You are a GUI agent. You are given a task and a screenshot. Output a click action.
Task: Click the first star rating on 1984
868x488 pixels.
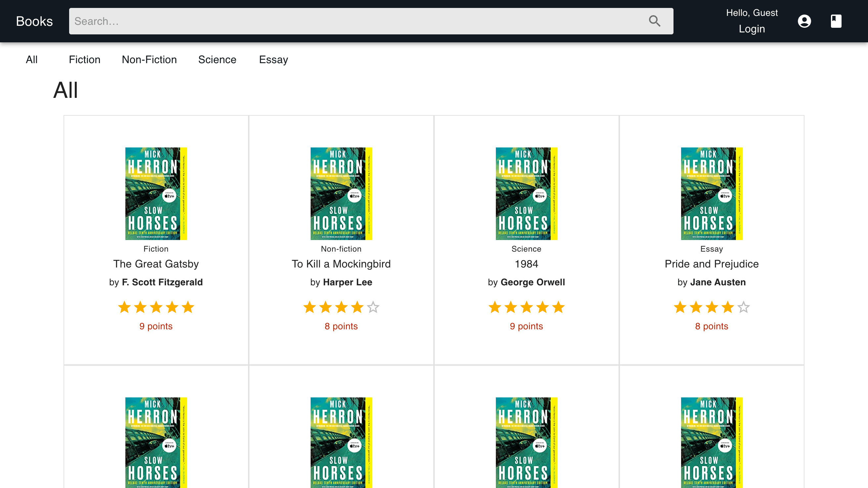pos(495,307)
